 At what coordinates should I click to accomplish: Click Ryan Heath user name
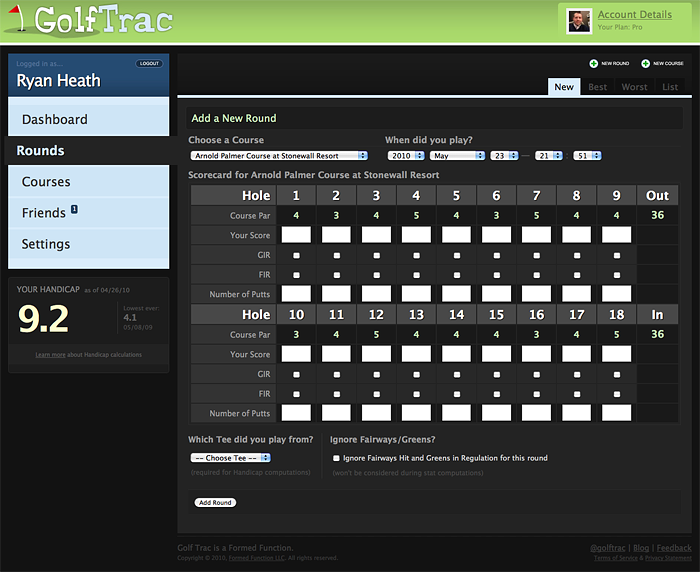pyautogui.click(x=58, y=81)
